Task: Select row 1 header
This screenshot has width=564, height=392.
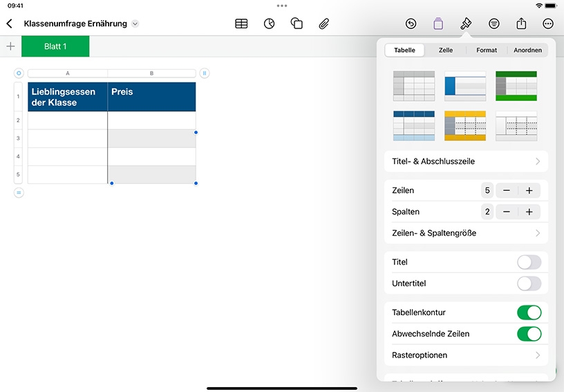Action: click(x=18, y=96)
